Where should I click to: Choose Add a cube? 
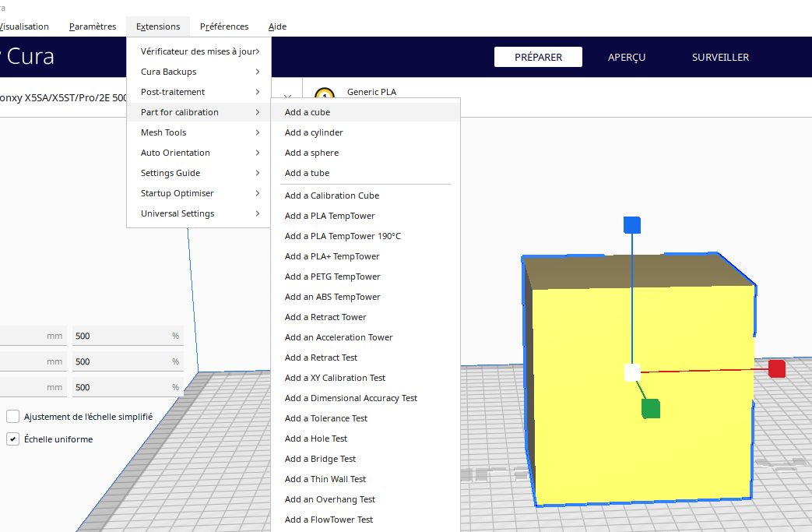(366, 112)
